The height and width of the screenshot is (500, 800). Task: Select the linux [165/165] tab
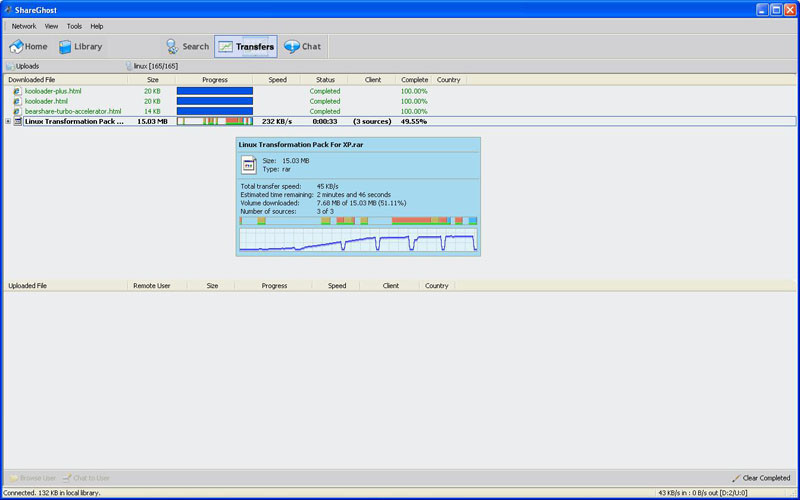click(154, 66)
